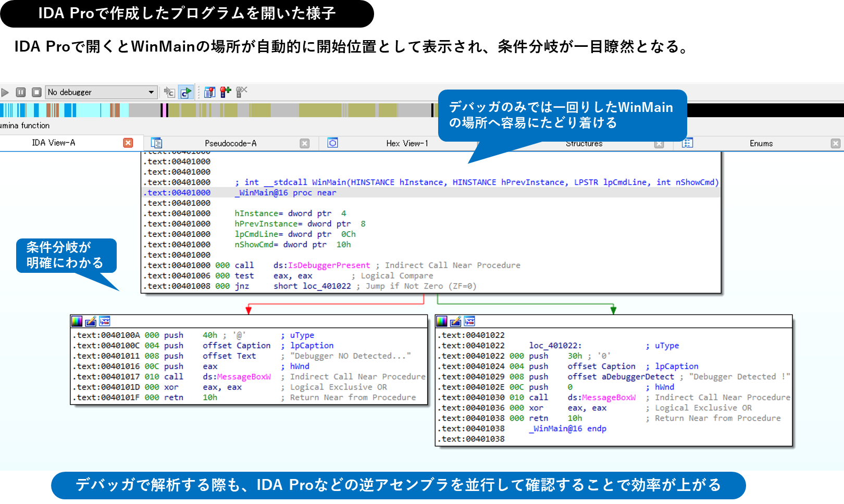Screen dimensions: 844x504
Task: Pause the process with the pause button
Action: pyautogui.click(x=21, y=92)
